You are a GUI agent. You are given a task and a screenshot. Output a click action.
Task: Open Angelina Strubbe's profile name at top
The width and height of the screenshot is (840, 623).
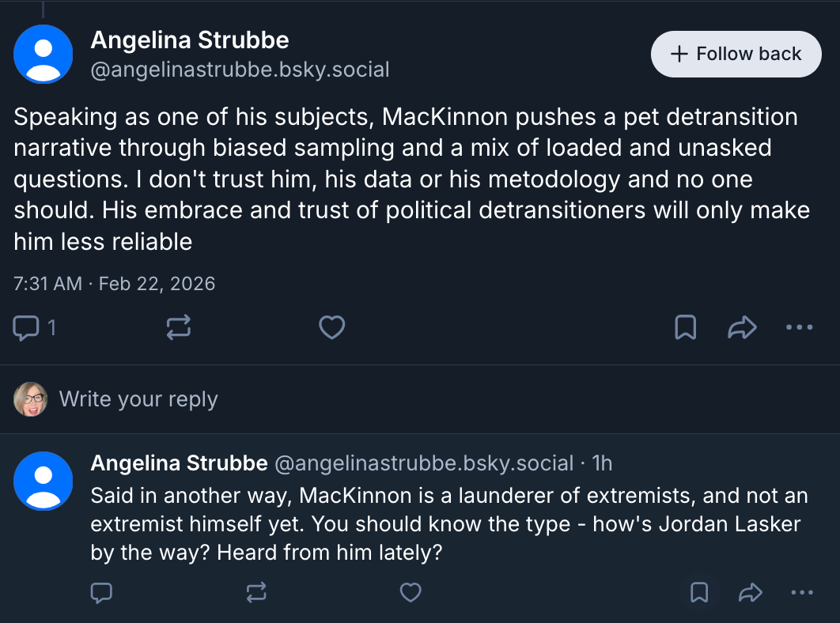(190, 40)
